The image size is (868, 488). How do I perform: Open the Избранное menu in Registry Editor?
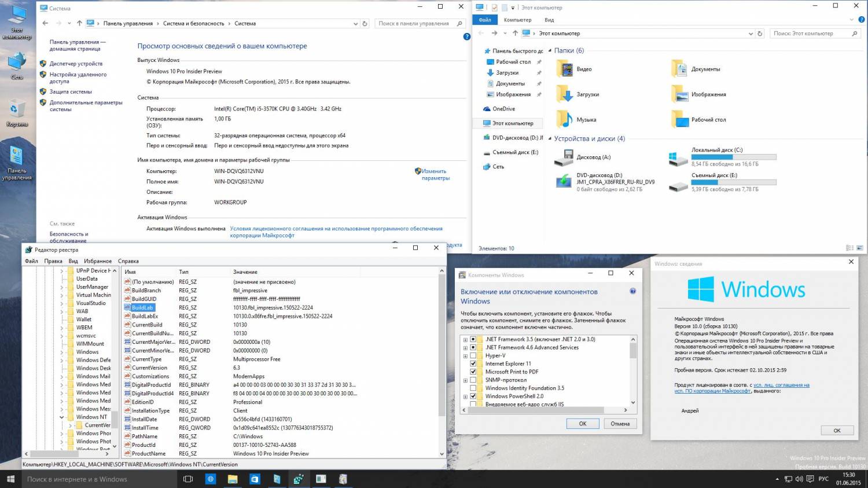(98, 261)
